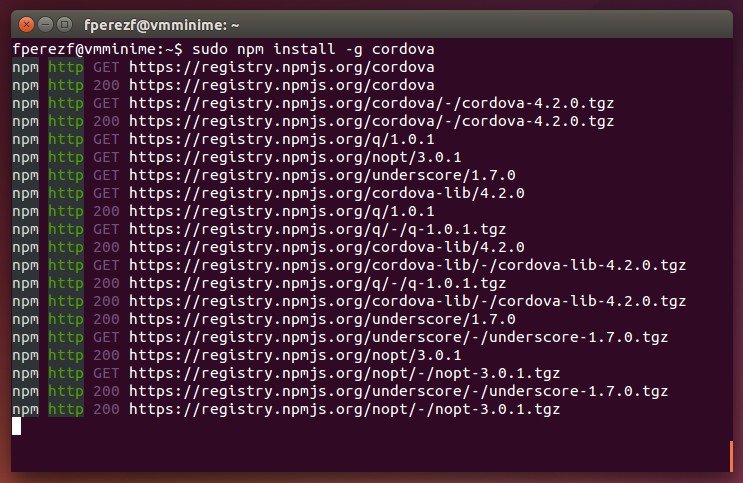The width and height of the screenshot is (743, 483).
Task: Select the GET underscore-1.7.0.tgz line
Action: coord(340,337)
